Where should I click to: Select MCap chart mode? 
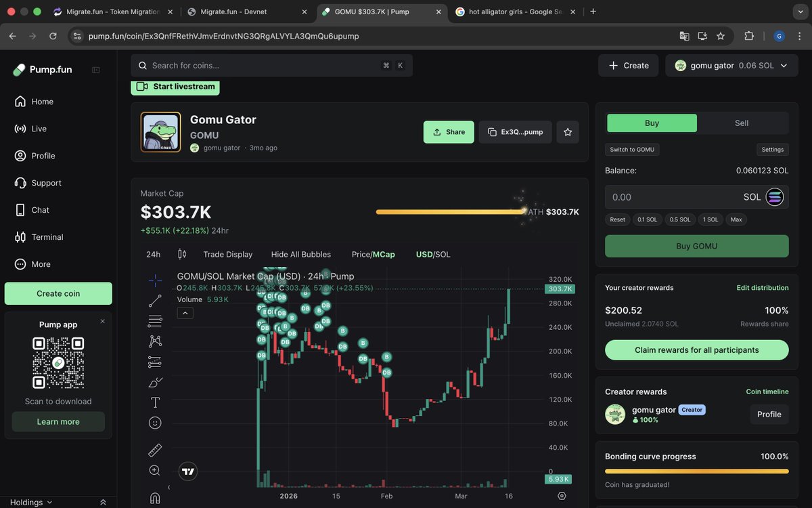[x=384, y=254]
